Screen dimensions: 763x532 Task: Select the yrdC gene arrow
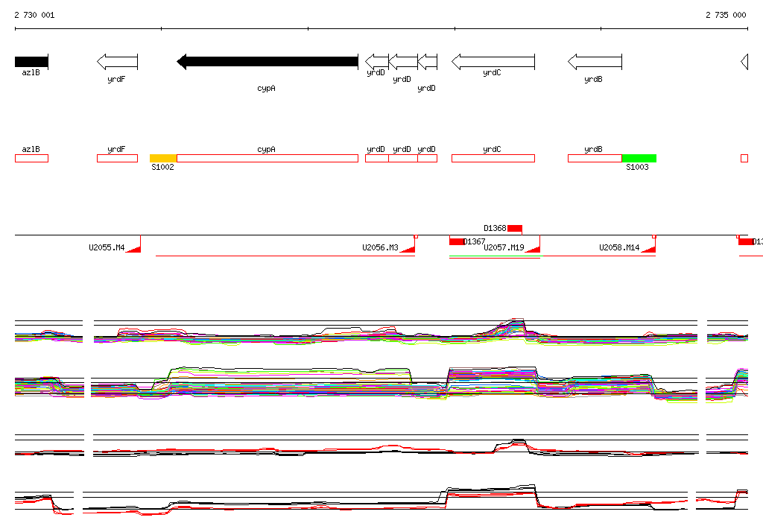coord(493,62)
